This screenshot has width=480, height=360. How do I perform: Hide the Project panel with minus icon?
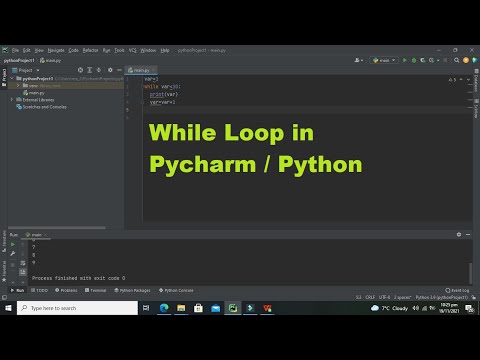119,70
